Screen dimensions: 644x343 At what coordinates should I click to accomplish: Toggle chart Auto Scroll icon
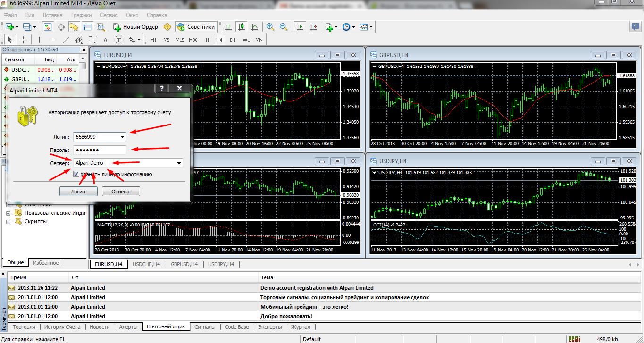pyautogui.click(x=300, y=27)
